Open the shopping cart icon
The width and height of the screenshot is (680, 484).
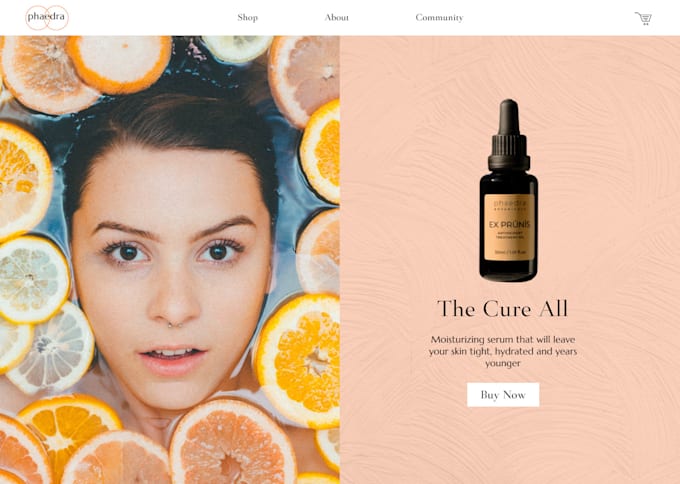point(643,18)
